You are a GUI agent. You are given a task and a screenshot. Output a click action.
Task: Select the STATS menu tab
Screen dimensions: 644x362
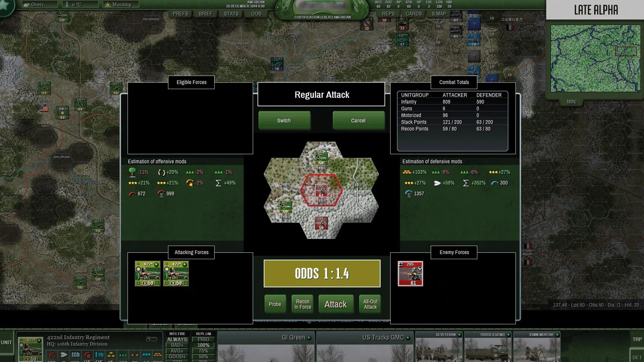(230, 14)
